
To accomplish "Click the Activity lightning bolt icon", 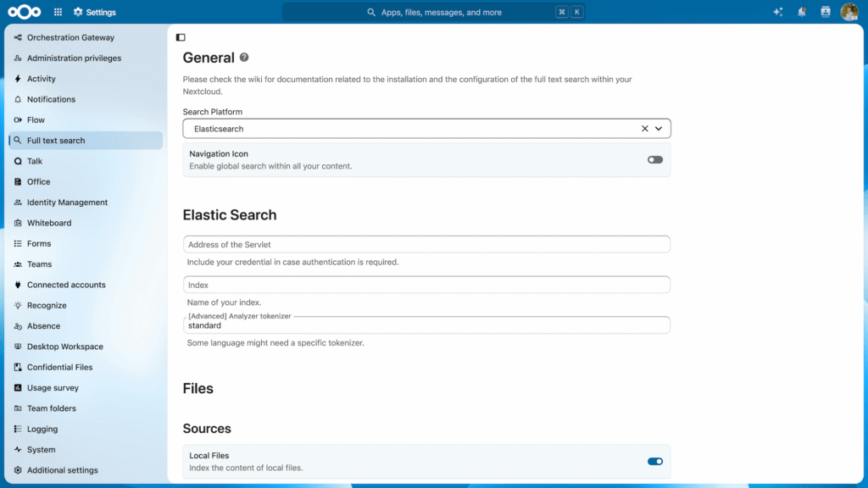I will tap(18, 79).
